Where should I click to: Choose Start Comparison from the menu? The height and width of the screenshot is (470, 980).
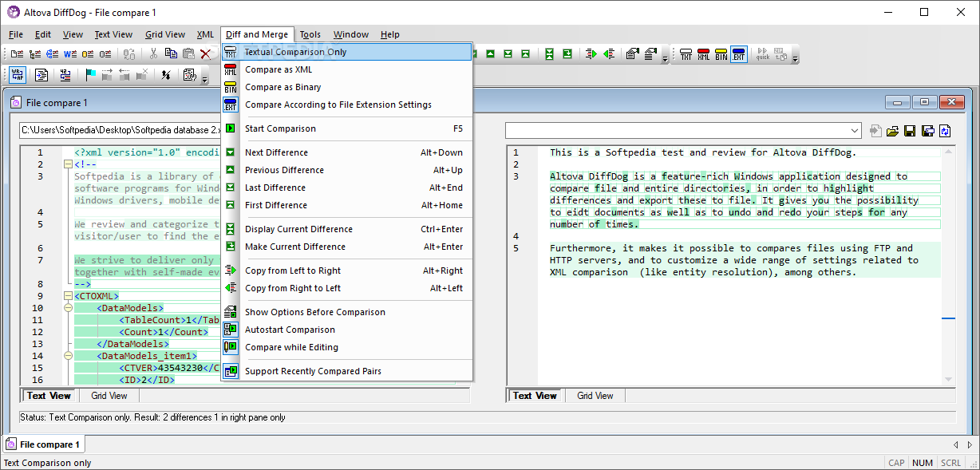pos(347,128)
